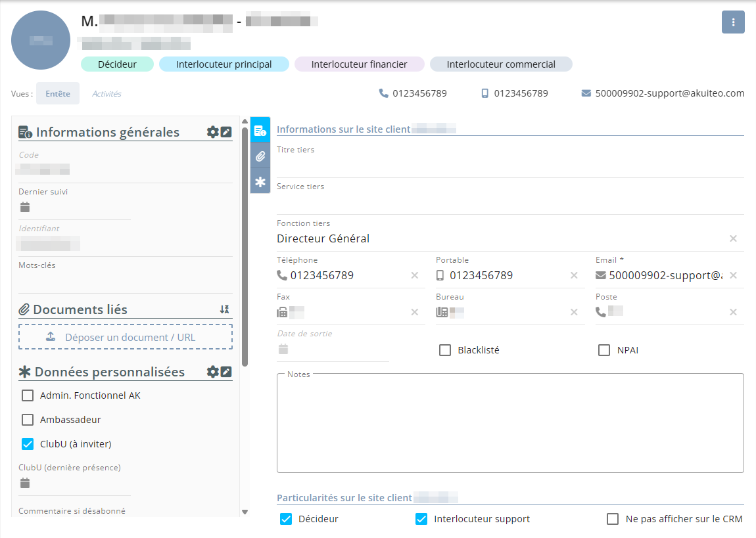Clear the Fonction tiers field value
Screen dimensions: 756x538
coord(733,238)
